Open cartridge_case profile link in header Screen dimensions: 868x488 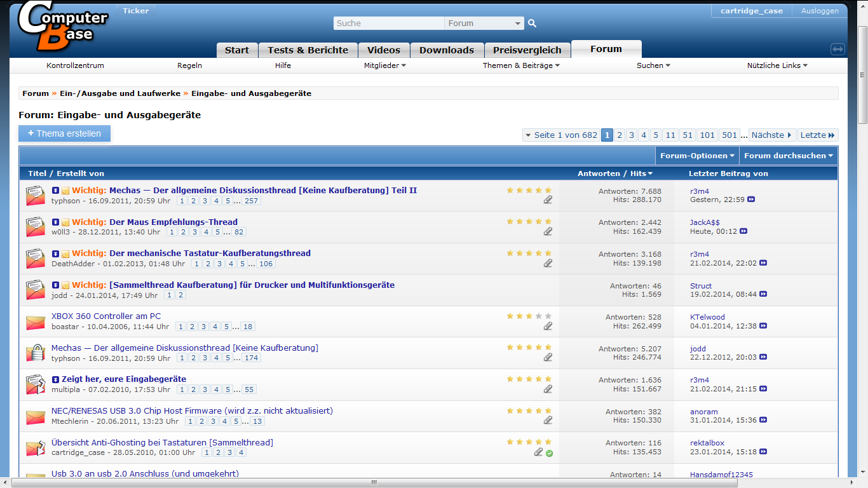(x=752, y=11)
